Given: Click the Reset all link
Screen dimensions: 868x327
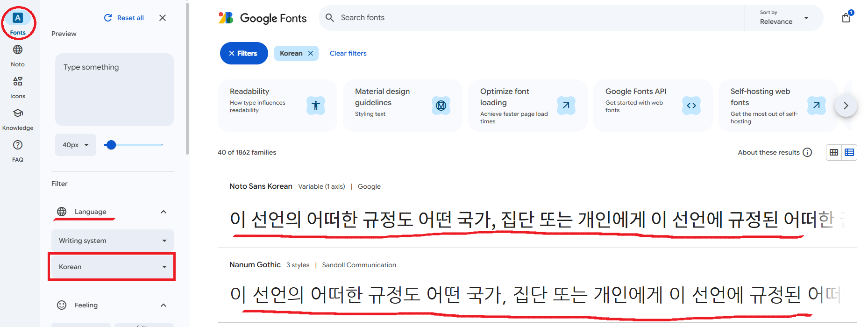Looking at the screenshot, I should coord(130,18).
